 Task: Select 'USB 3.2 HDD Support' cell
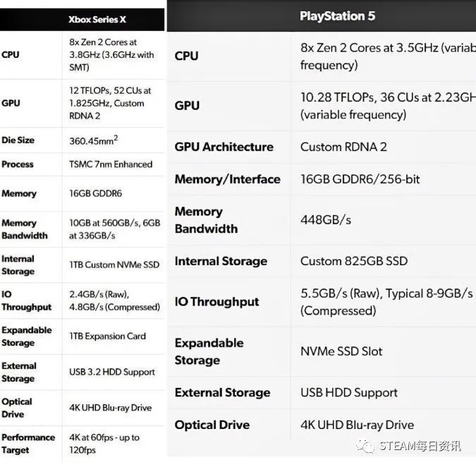[112, 372]
